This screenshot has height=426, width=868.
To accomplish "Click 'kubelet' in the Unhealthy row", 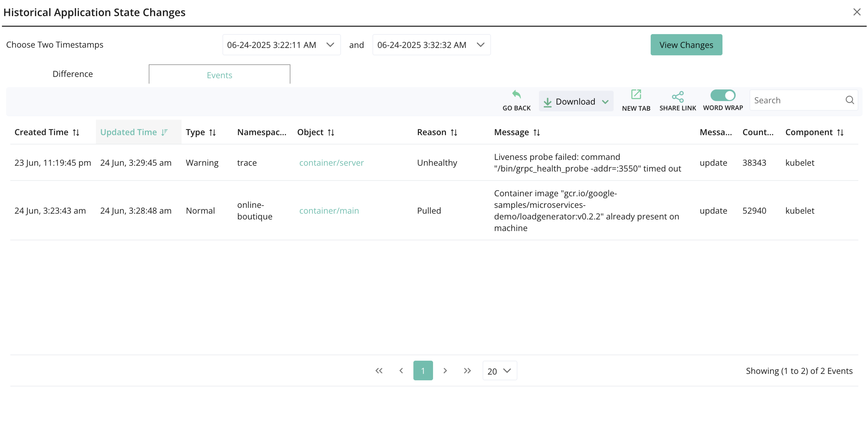I will (x=800, y=163).
